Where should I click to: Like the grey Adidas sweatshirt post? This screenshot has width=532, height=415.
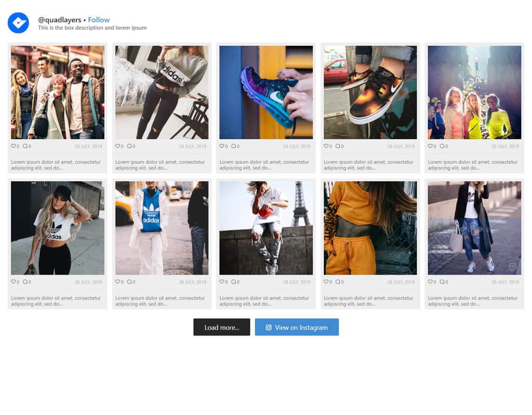tap(117, 146)
